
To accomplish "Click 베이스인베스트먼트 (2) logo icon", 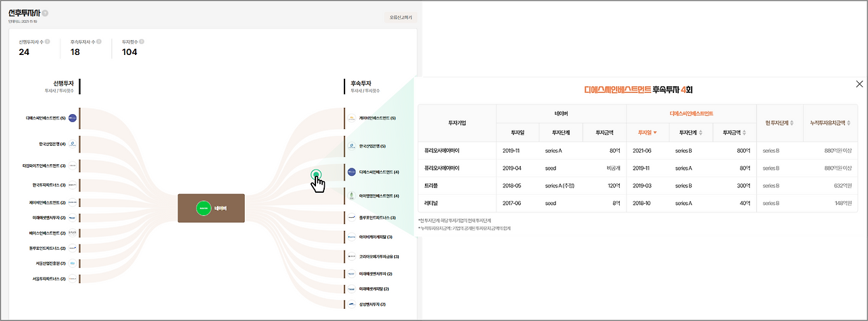I will (x=73, y=233).
